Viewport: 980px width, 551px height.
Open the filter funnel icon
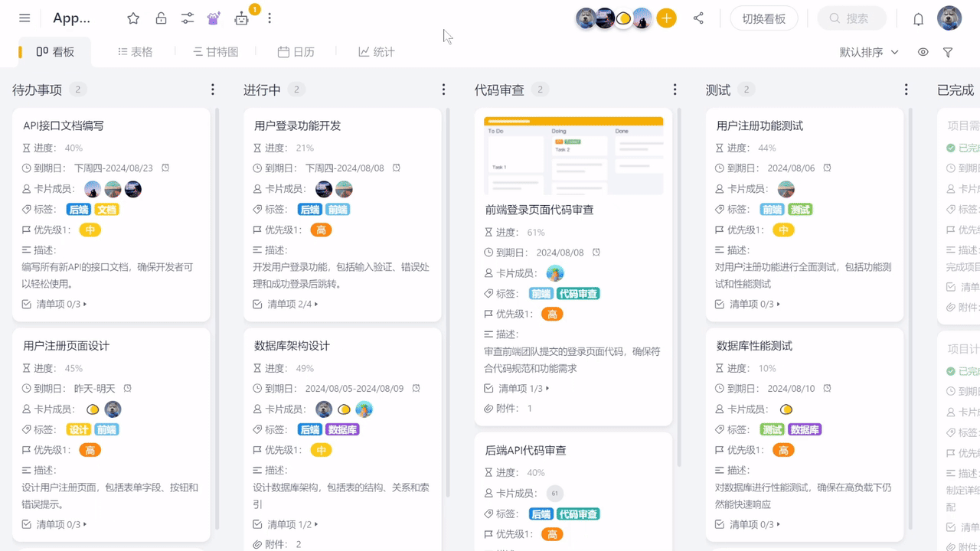[x=948, y=52]
